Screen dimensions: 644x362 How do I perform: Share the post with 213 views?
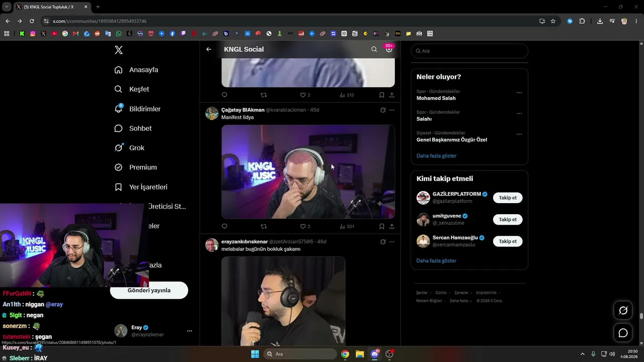392,95
